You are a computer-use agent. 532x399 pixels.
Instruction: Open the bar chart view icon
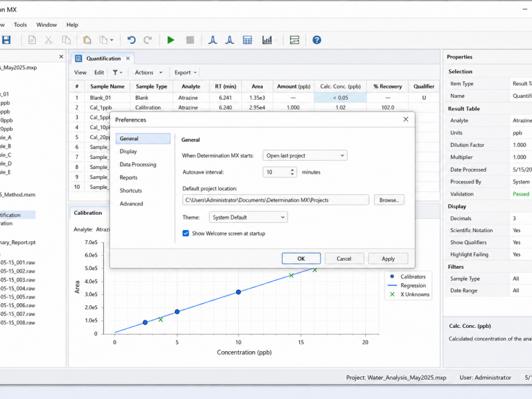tap(267, 40)
